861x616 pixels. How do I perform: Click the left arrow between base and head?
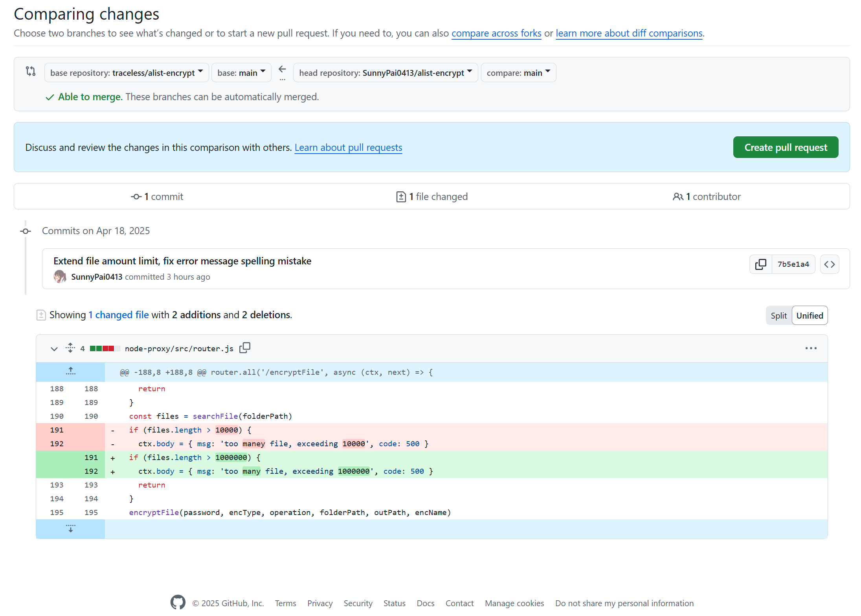[282, 70]
